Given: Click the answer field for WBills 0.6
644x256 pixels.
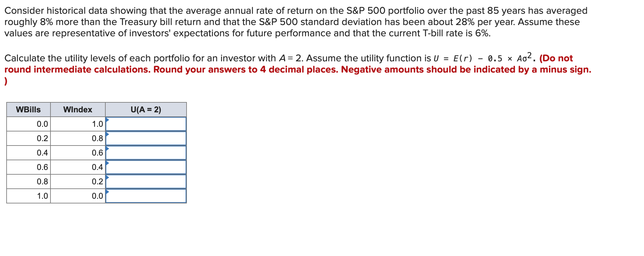Looking at the screenshot, I should (146, 167).
